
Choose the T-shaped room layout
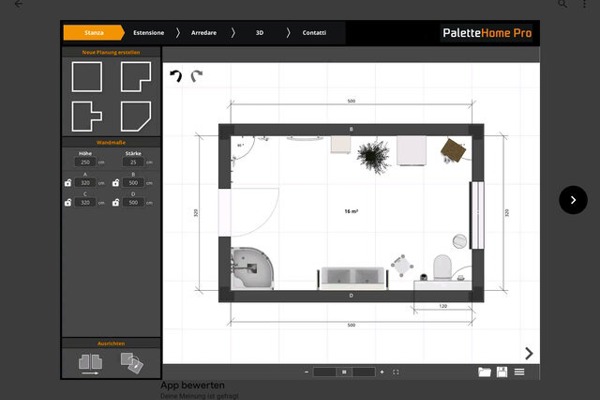[x=87, y=116]
